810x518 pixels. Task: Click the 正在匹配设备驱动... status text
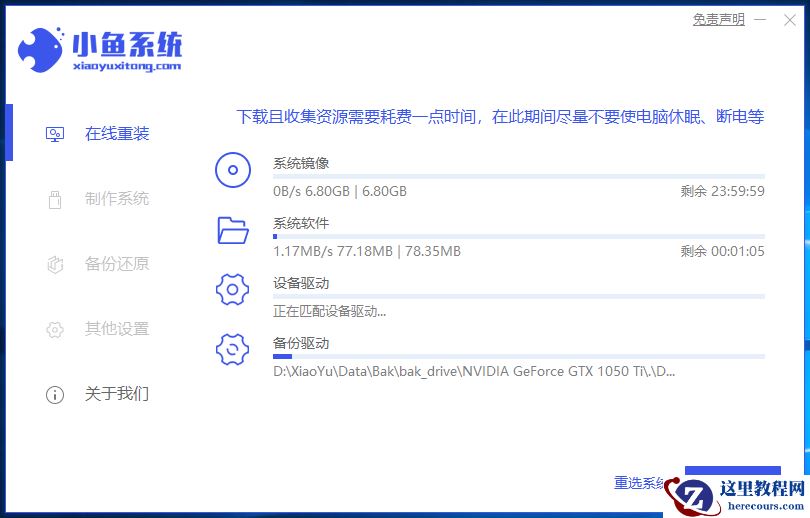(x=330, y=311)
